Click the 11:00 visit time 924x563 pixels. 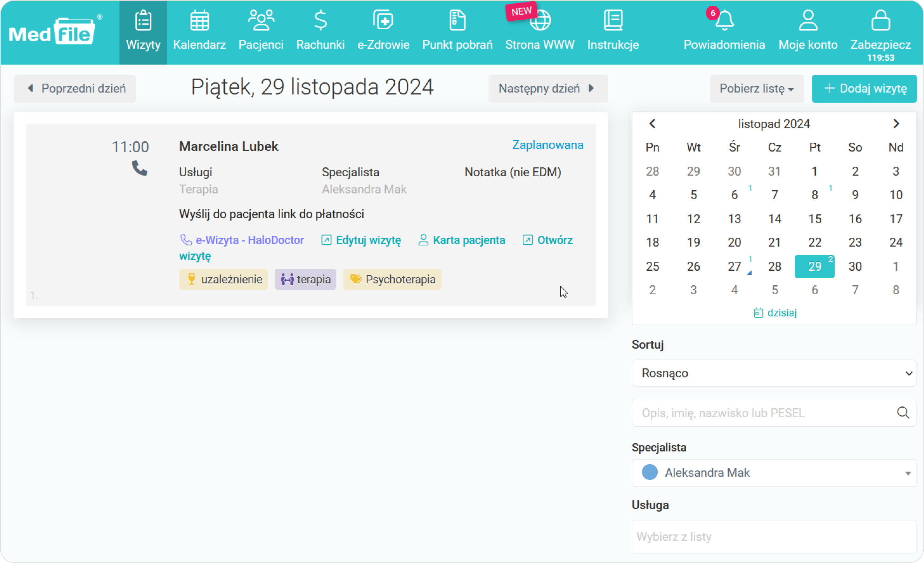(x=130, y=147)
